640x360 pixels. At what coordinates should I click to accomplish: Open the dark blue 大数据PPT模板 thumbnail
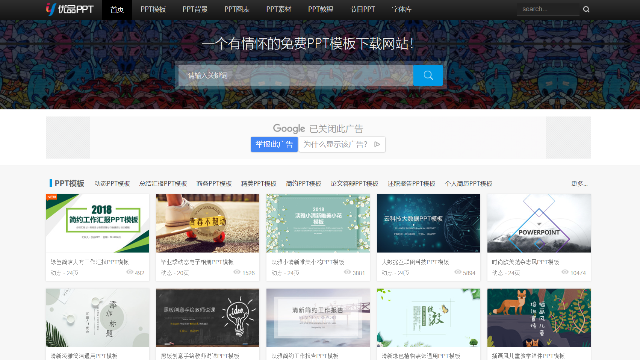(x=429, y=223)
